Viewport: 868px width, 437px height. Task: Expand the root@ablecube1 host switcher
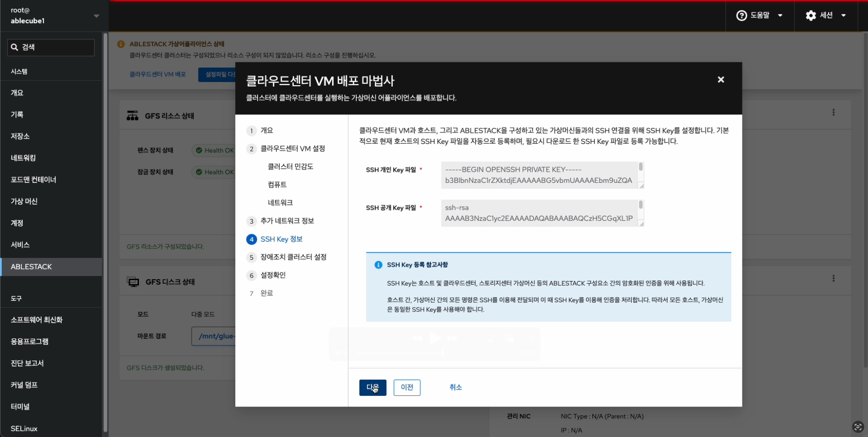coord(55,16)
